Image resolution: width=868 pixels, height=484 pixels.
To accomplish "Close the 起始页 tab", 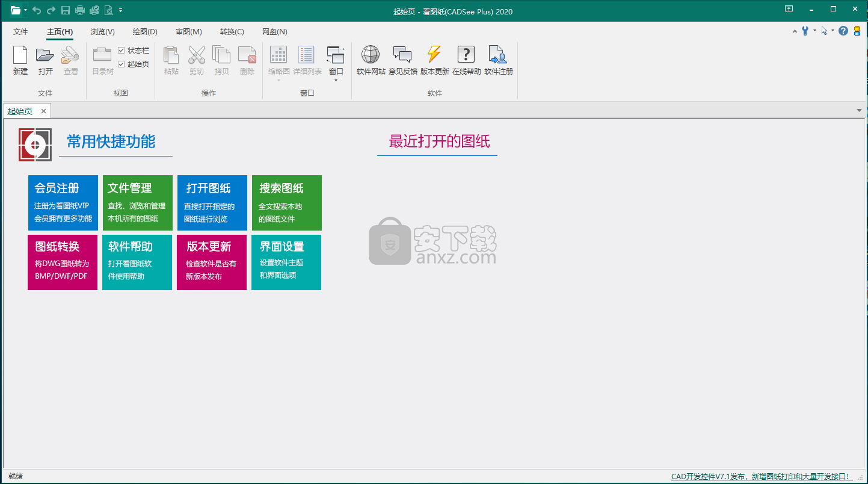I will [43, 111].
